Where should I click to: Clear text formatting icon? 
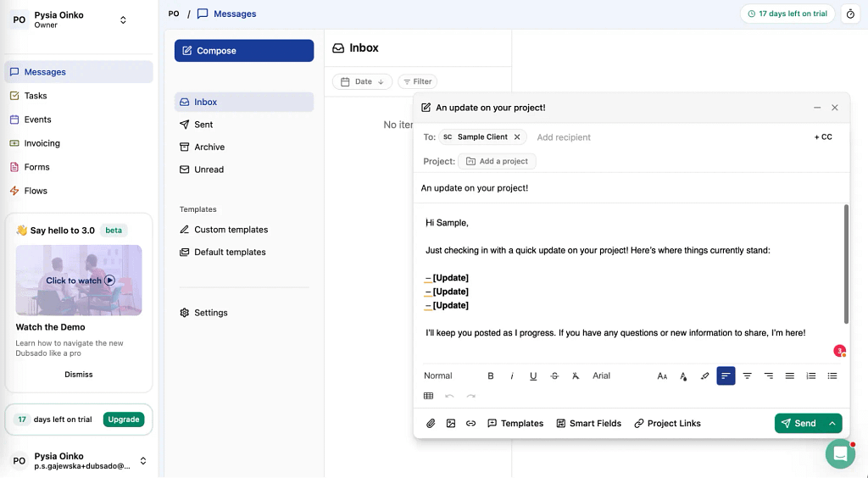coord(576,375)
